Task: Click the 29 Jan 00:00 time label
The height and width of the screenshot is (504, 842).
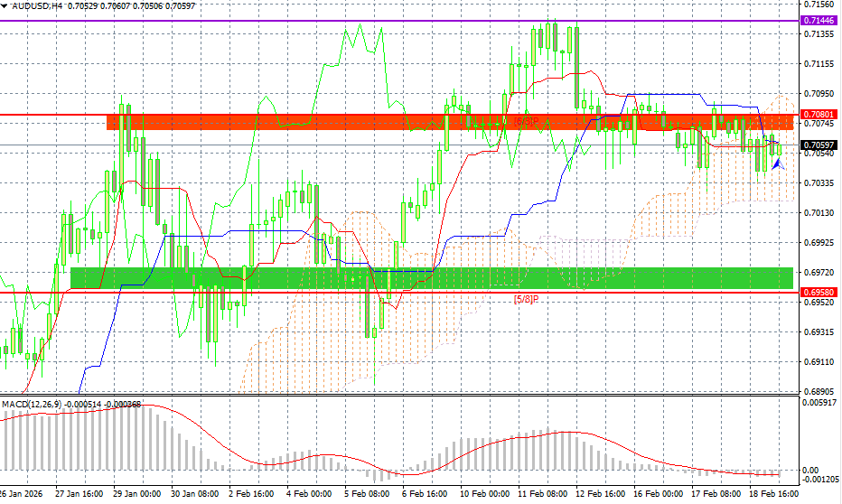Action: [136, 493]
